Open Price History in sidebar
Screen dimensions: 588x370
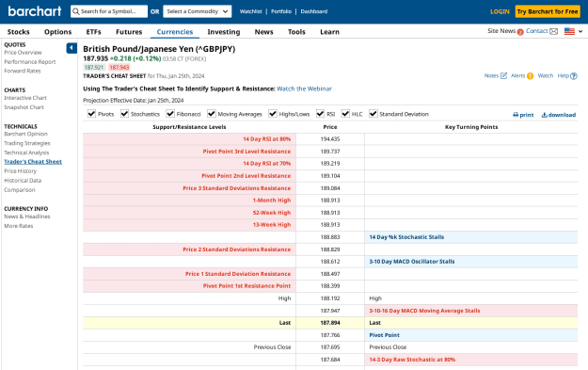coord(21,171)
